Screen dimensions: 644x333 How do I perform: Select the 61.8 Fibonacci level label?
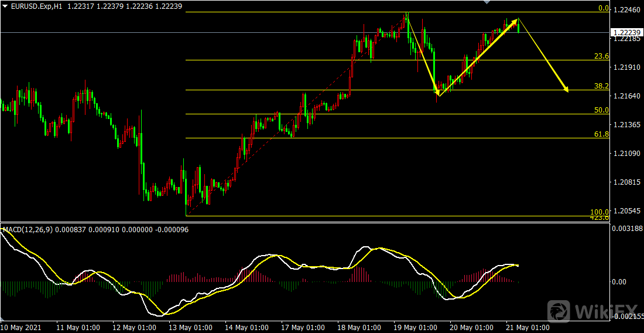601,134
